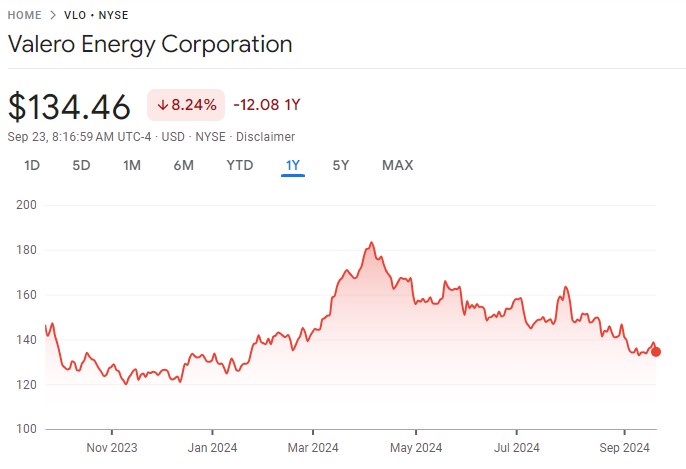Switch to the 1D range tab
This screenshot has width=686, height=469.
[32, 165]
